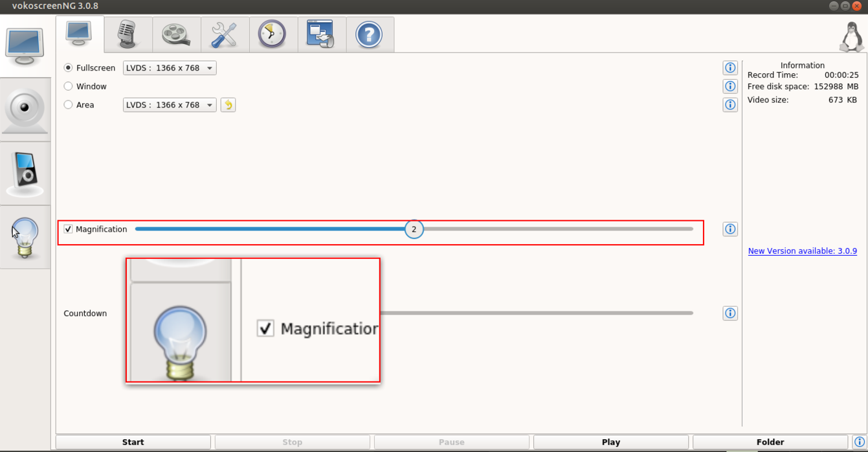Reset the area with yellow arrow icon

click(x=228, y=105)
